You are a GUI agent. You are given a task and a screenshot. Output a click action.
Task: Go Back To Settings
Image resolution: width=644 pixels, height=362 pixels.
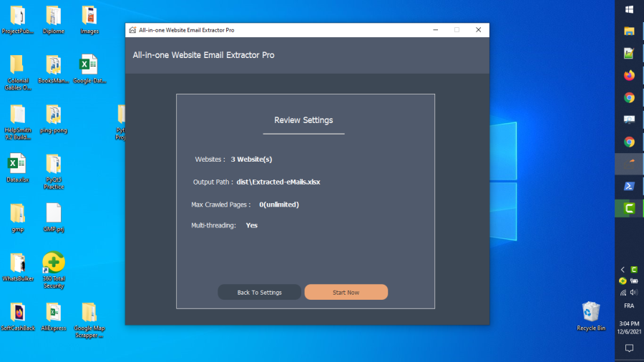[x=259, y=292]
